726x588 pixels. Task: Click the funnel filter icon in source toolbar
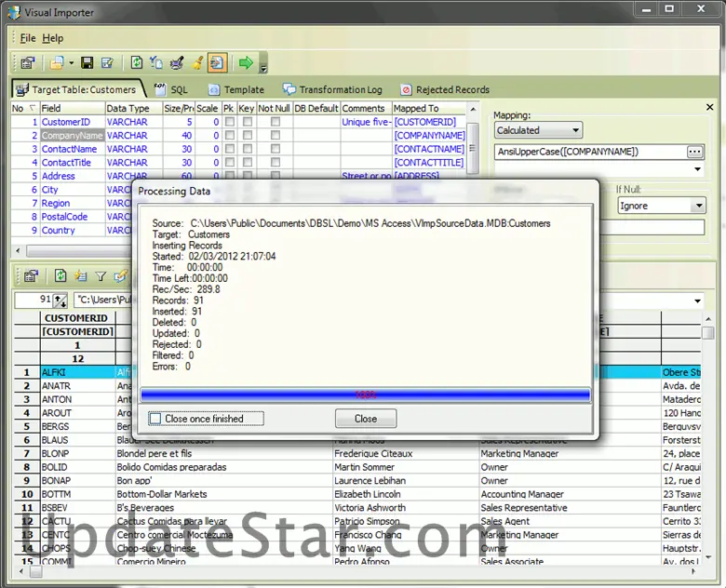point(101,276)
